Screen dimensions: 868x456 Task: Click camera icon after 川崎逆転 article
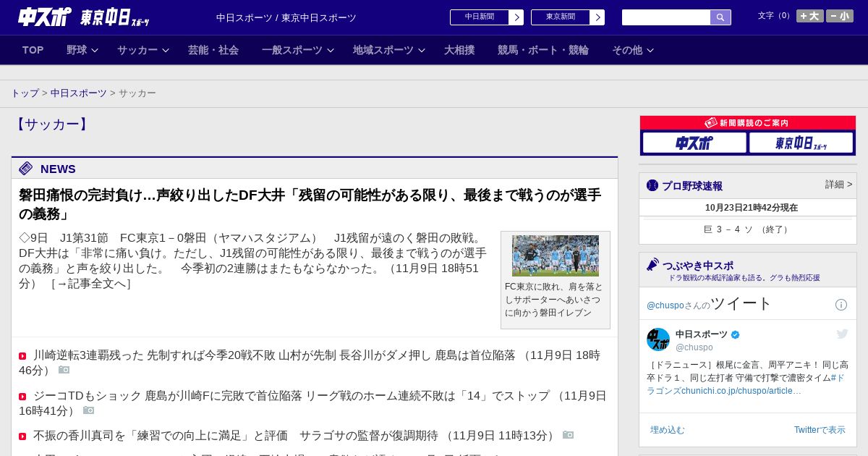pyautogui.click(x=64, y=370)
